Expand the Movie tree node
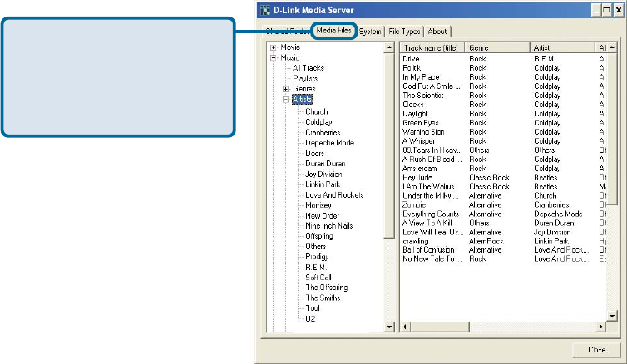Viewport: 627px width, 364px height. [273, 48]
